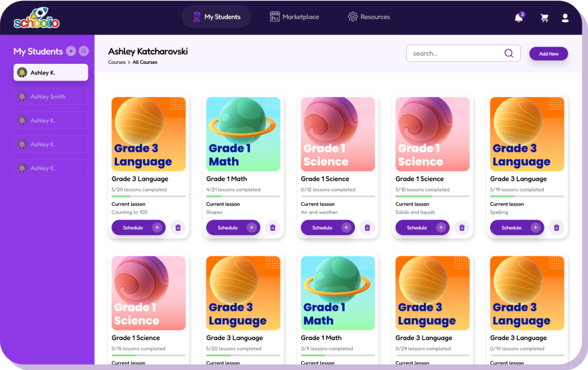This screenshot has height=370, width=588.
Task: Delete the course with Counting to 100 lesson
Action: tap(178, 228)
